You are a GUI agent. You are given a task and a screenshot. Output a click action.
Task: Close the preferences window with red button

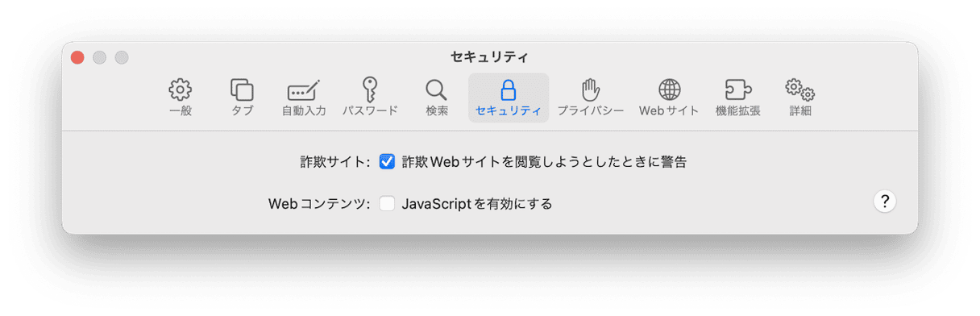77,57
